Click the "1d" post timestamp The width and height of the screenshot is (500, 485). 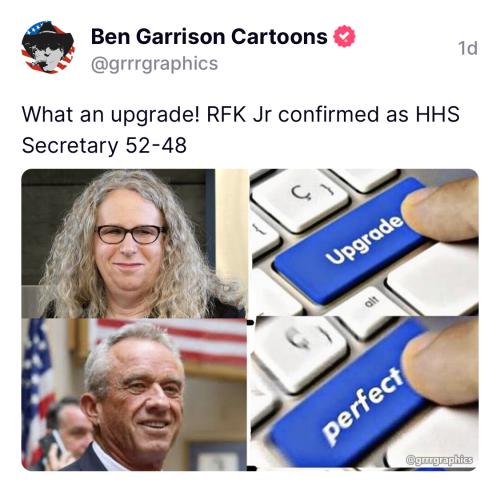point(468,48)
